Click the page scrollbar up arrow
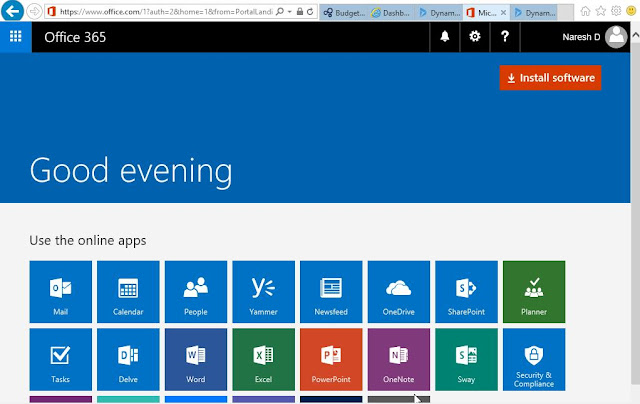This screenshot has width=640, height=404. pos(636,36)
